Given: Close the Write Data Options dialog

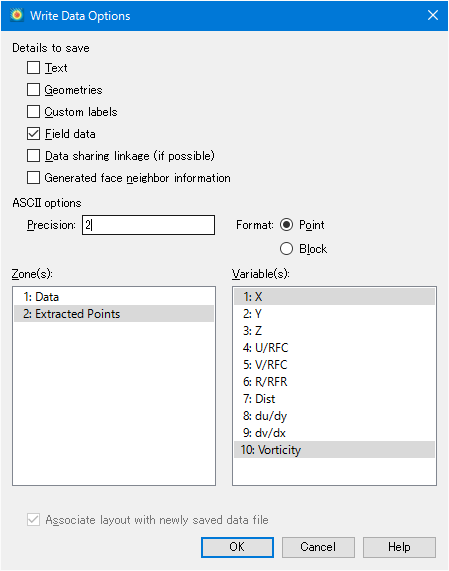Looking at the screenshot, I should pos(433,15).
